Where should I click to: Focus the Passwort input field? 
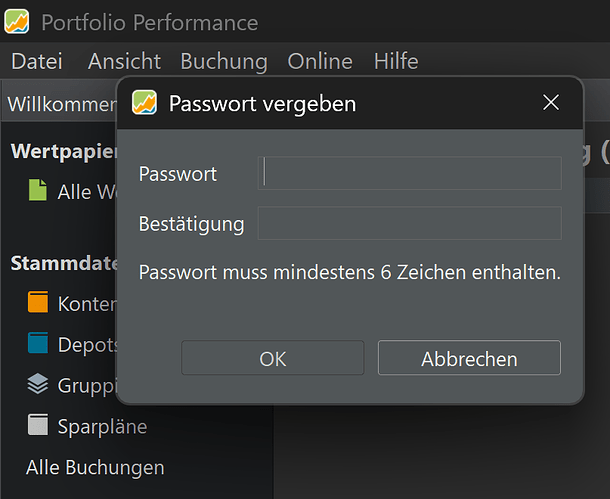[409, 173]
